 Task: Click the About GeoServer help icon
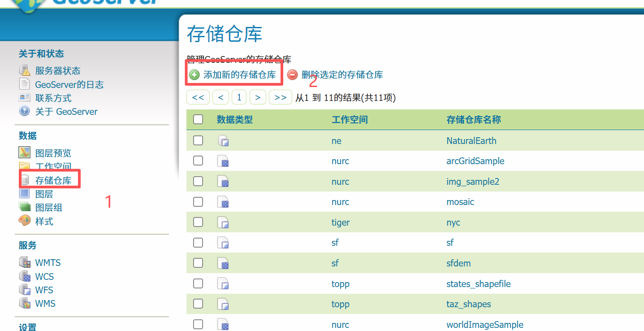tap(24, 111)
